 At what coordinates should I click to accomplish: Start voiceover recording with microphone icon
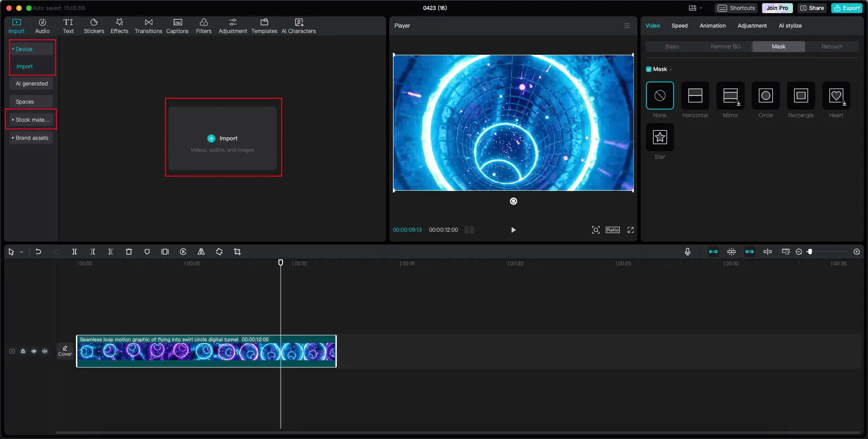[688, 252]
